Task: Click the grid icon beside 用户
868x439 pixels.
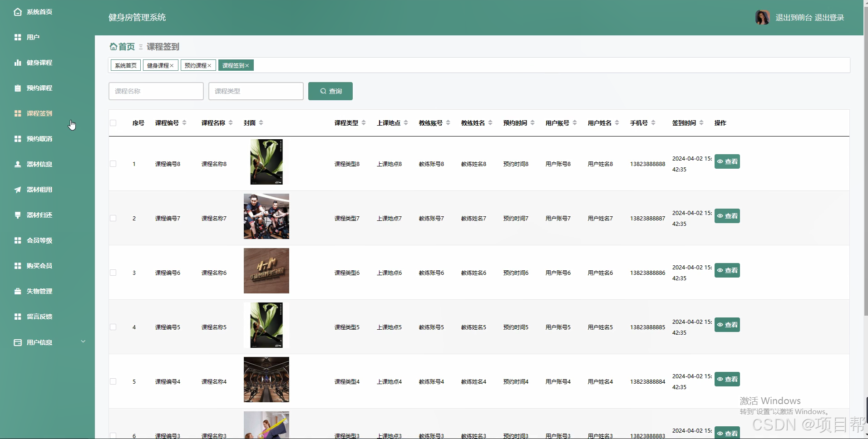Action: point(18,37)
